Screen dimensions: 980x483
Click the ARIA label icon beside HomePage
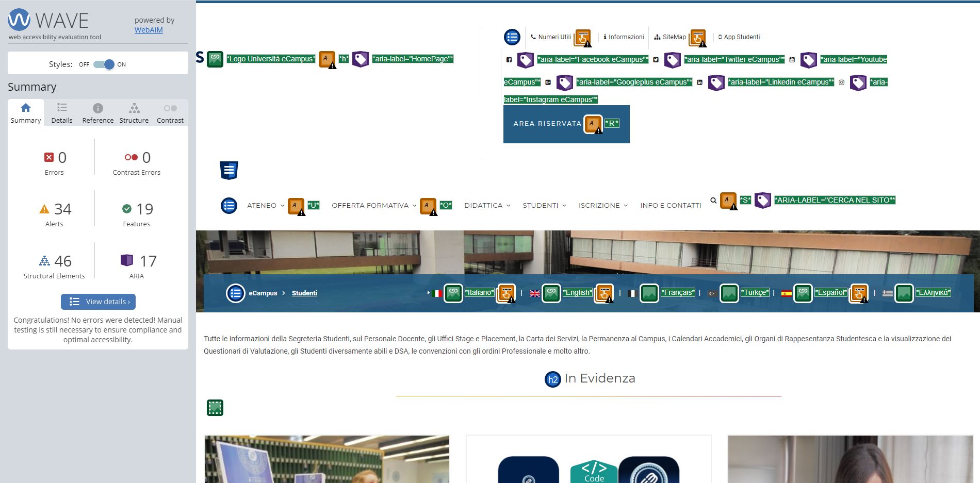point(361,59)
